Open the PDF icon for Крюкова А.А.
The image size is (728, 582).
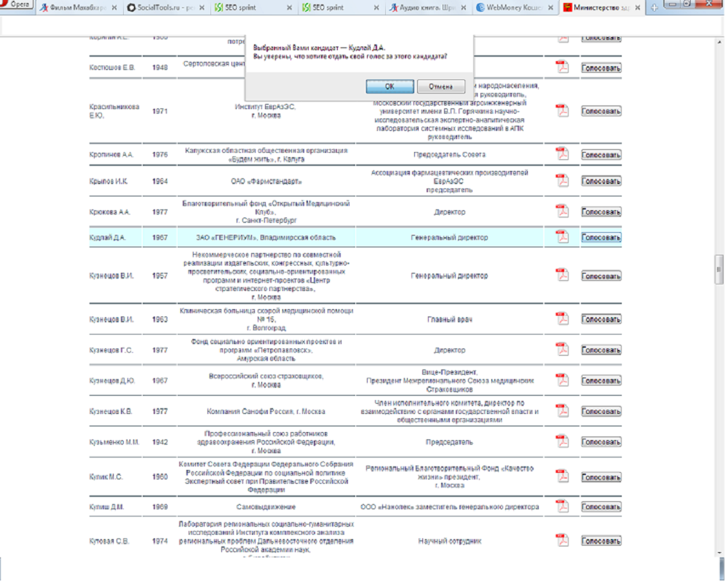[562, 211]
